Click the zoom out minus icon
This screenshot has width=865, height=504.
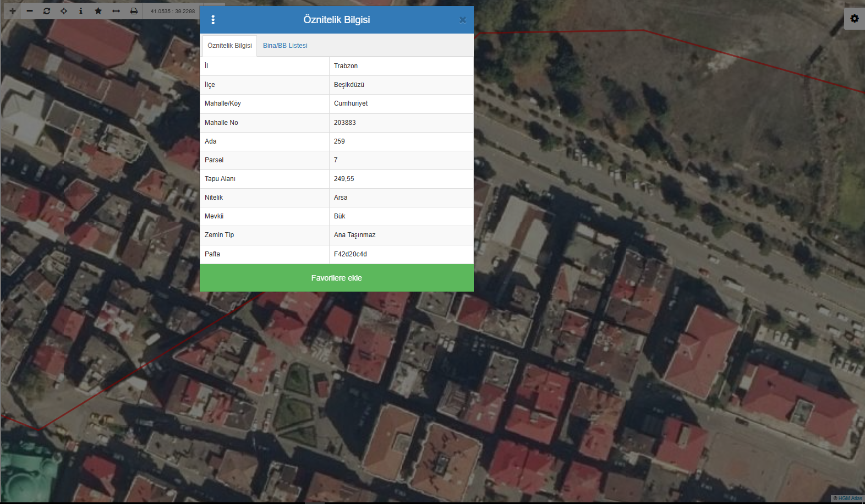tap(30, 11)
